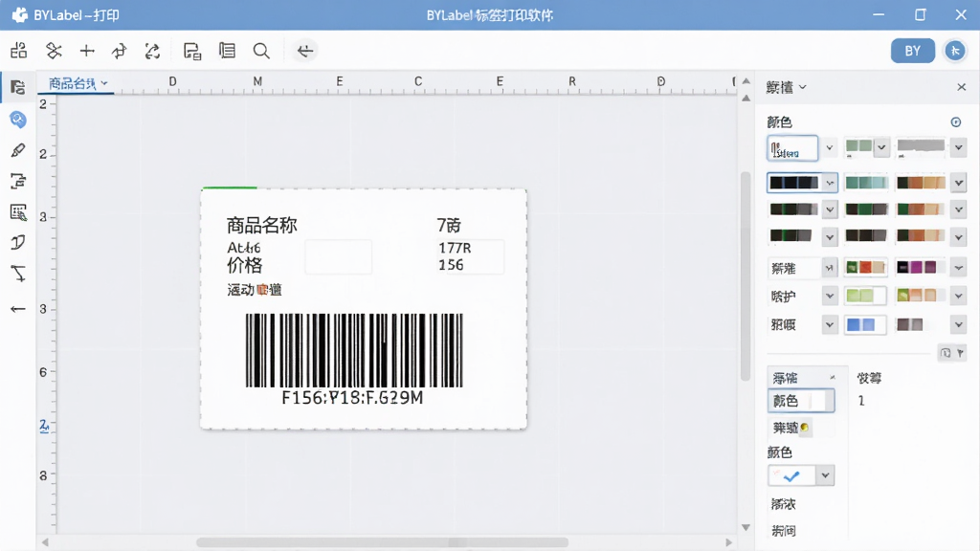
Task: Click the horizontal scrollbar thumb below canvas
Action: pos(382,542)
